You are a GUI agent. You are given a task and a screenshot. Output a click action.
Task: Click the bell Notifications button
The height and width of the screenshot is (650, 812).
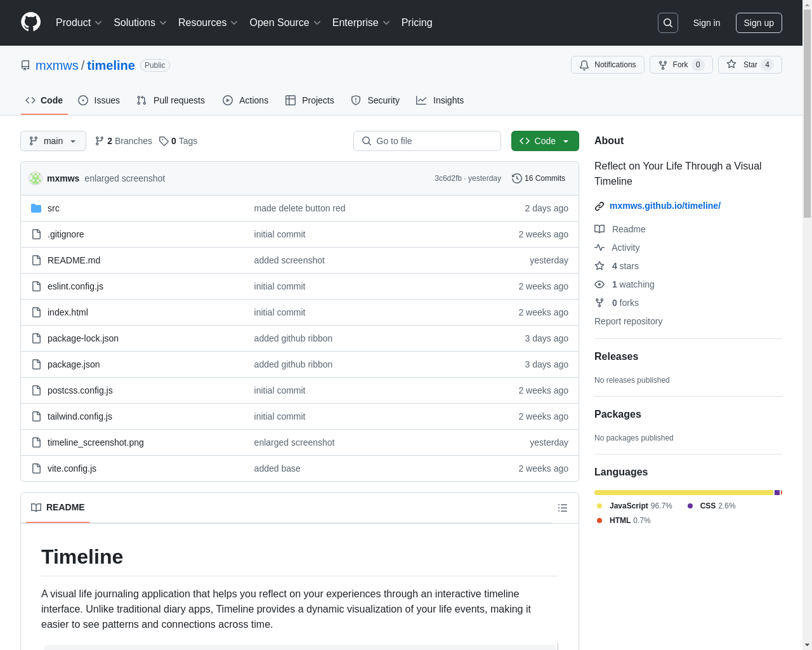[608, 65]
